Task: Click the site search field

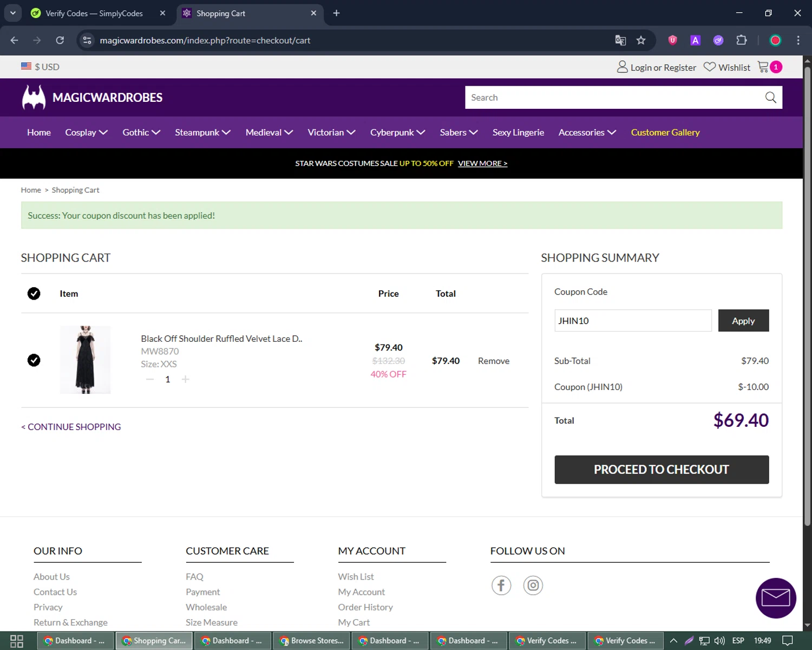Action: (614, 97)
